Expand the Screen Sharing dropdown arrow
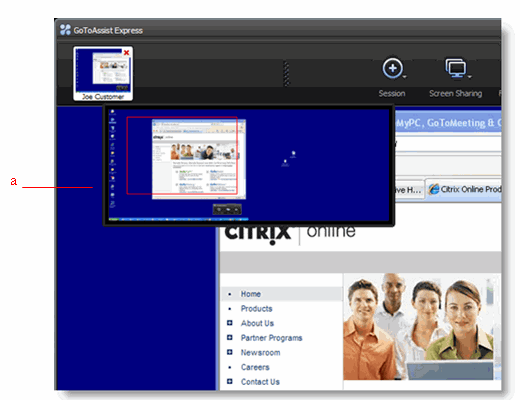 (x=469, y=77)
